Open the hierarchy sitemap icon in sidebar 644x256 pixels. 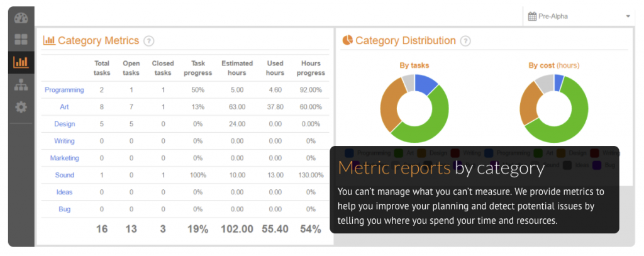[21, 85]
